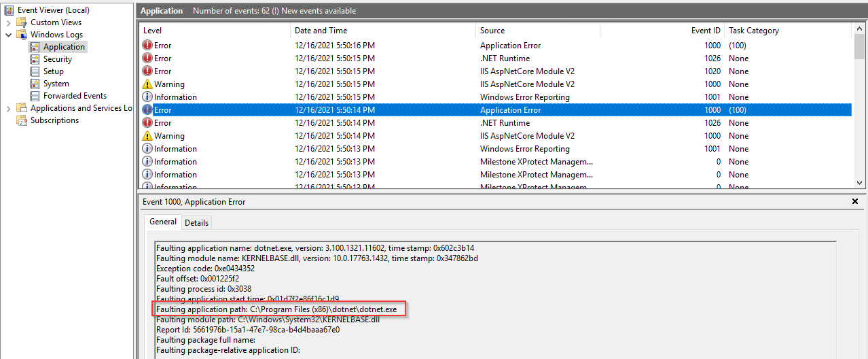Select the Security log icon
The image size is (868, 359).
click(35, 59)
